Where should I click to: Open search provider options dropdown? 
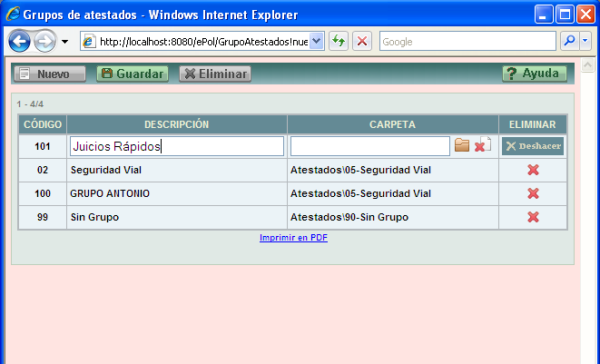tap(585, 41)
